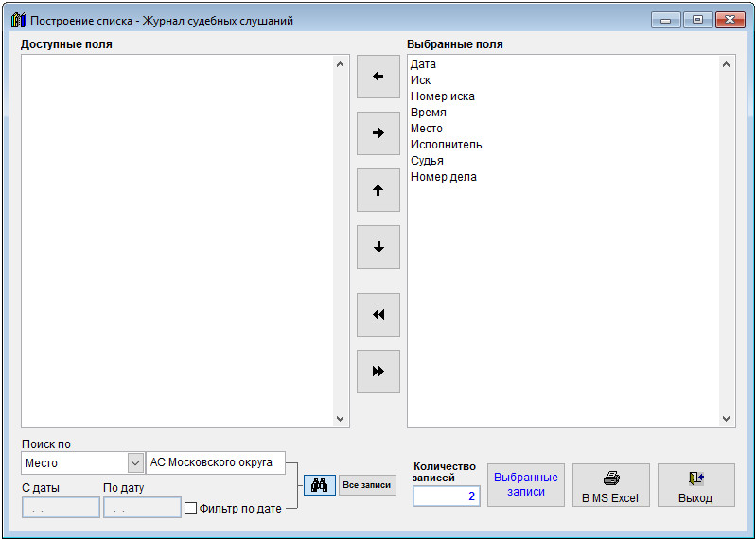
Task: Click the Количество записей value field
Action: [x=446, y=496]
